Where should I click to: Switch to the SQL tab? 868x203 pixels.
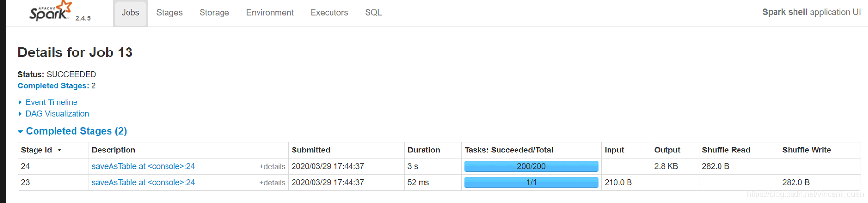(x=373, y=13)
